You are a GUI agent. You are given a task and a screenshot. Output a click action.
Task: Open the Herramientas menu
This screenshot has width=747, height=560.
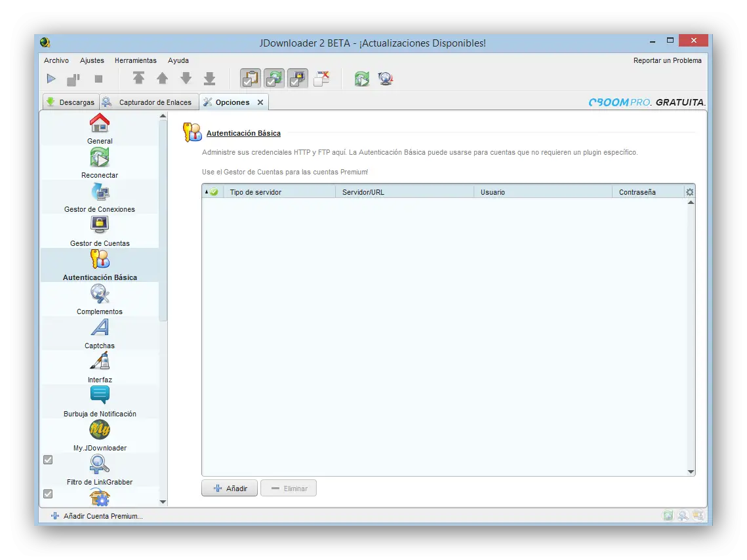pyautogui.click(x=135, y=60)
